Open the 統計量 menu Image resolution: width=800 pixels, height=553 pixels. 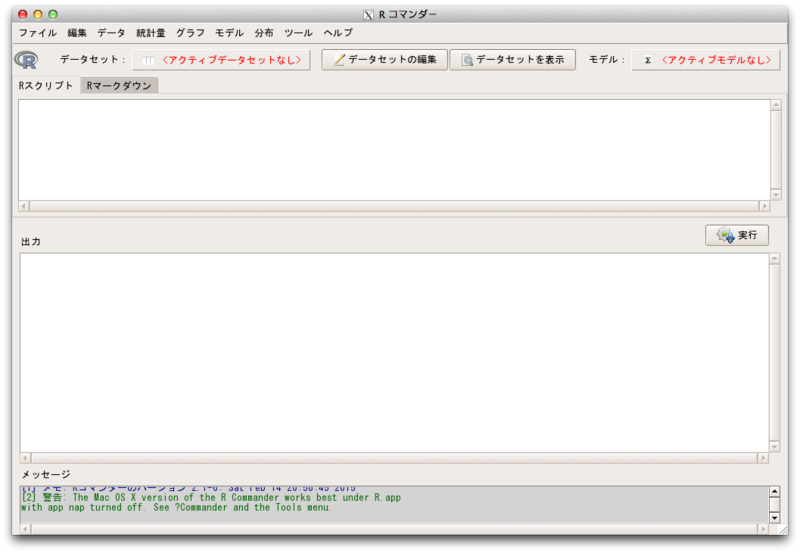[151, 33]
